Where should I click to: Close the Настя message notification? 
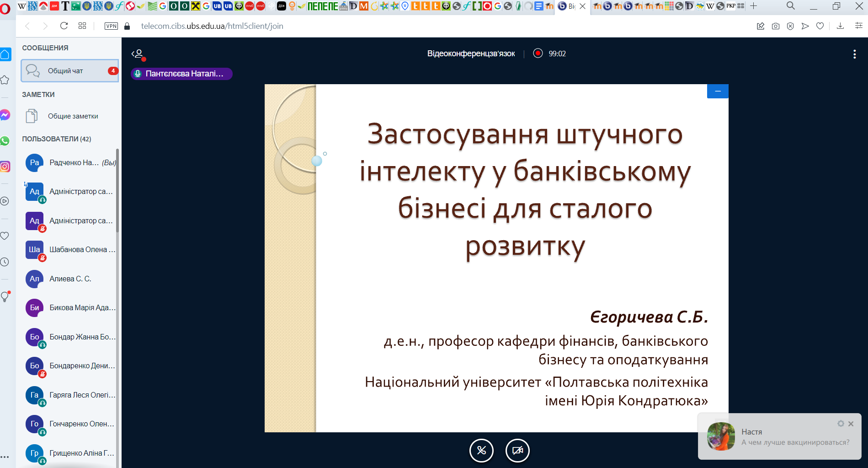[851, 424]
